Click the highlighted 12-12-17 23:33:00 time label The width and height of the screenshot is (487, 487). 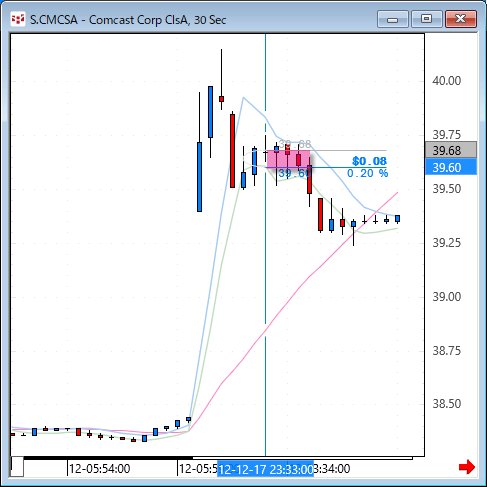(x=265, y=469)
